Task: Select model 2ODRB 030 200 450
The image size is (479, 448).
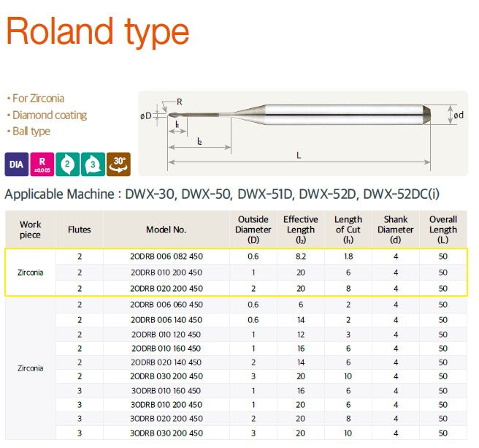Action: [x=166, y=376]
